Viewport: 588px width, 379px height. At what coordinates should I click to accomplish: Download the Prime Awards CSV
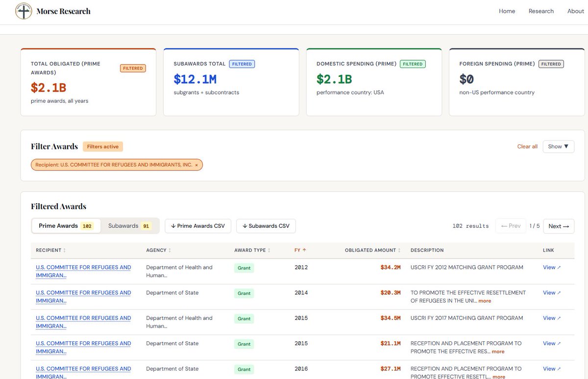point(198,226)
